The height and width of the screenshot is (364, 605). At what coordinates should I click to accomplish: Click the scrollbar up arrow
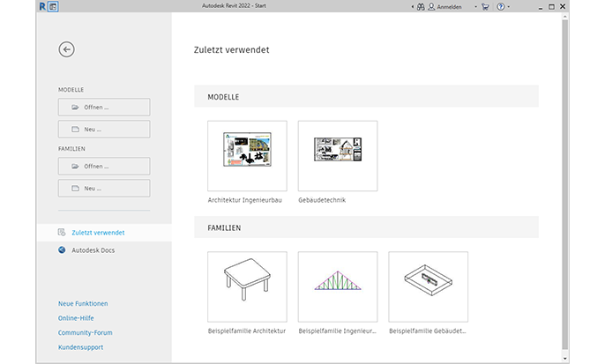click(x=564, y=16)
